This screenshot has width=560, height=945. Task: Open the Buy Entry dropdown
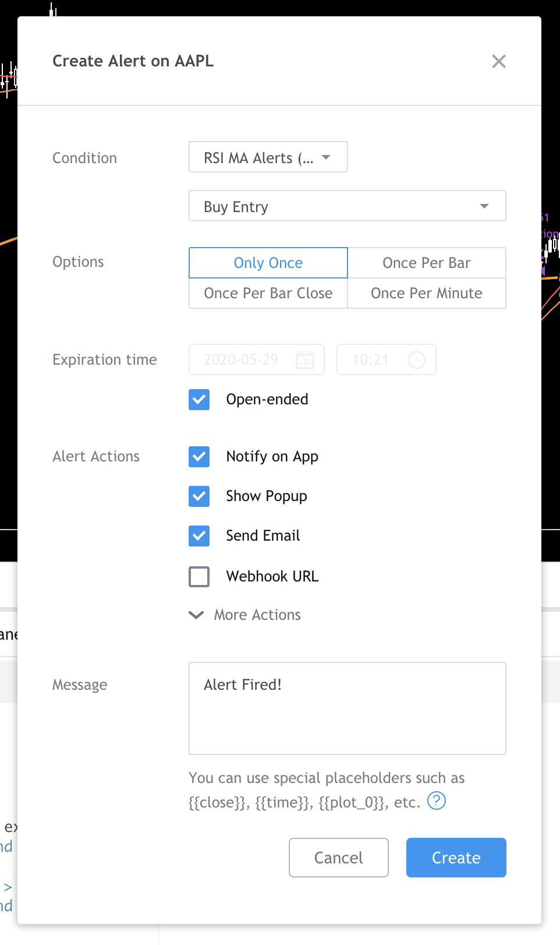point(348,206)
